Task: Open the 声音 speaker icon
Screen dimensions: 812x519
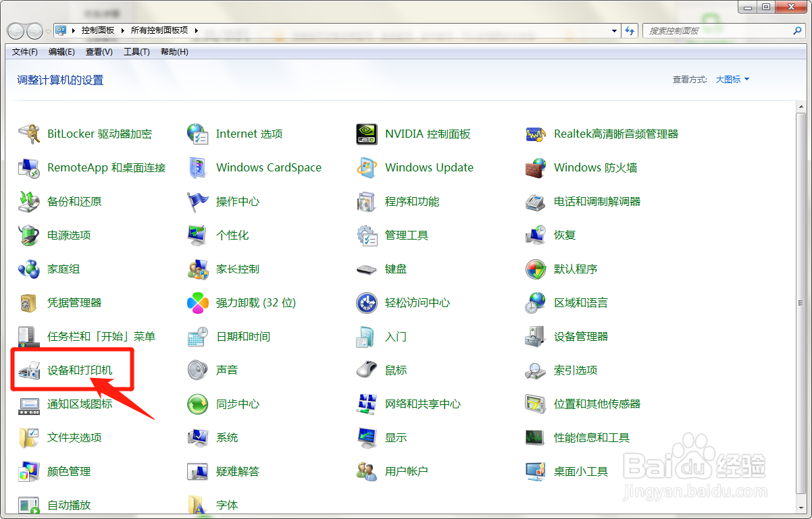Action: tap(198, 370)
